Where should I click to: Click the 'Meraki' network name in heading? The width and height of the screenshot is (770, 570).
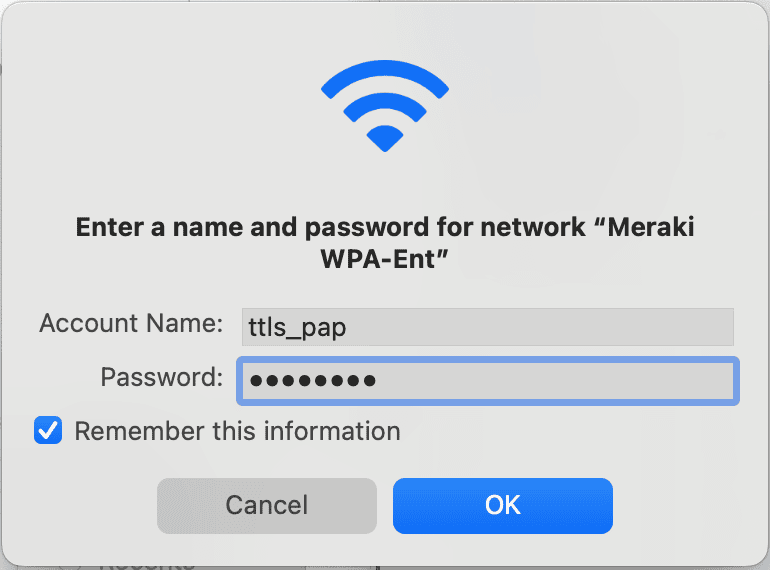point(651,227)
